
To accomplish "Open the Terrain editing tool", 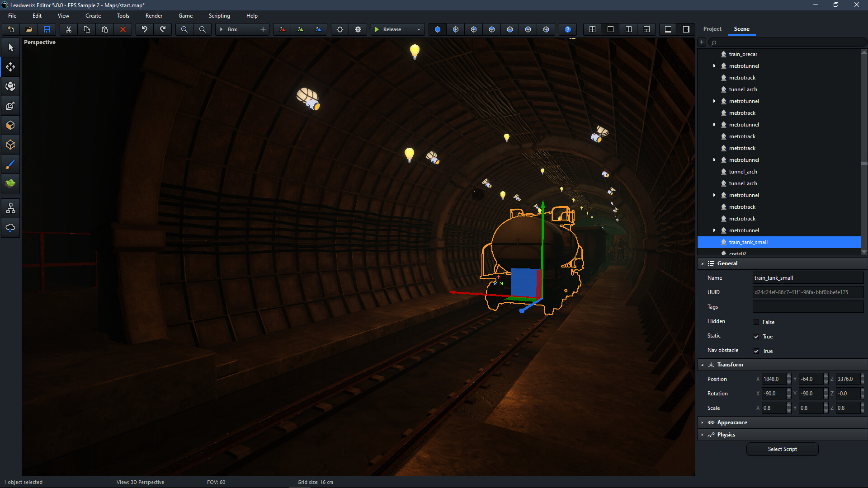I will pyautogui.click(x=10, y=183).
